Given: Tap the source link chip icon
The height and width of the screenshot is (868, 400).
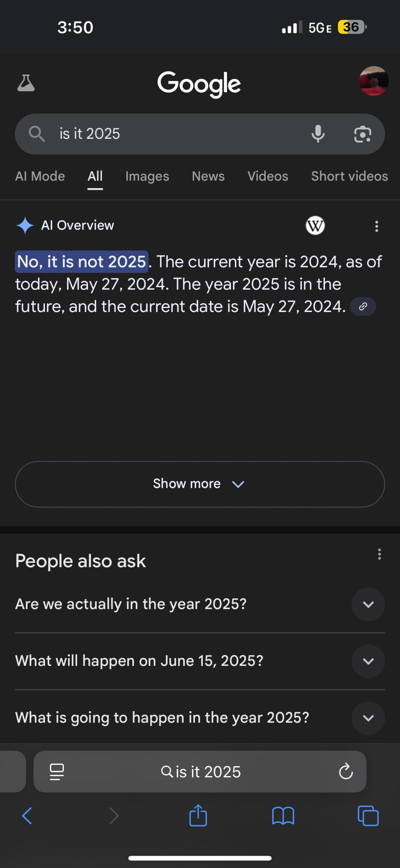Looking at the screenshot, I should pyautogui.click(x=363, y=307).
